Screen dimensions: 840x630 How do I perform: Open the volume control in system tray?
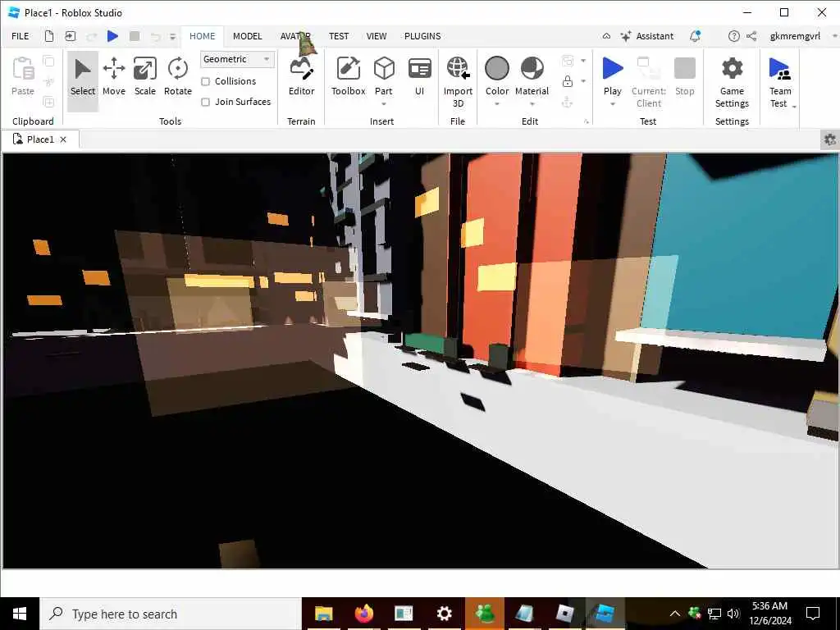click(733, 614)
